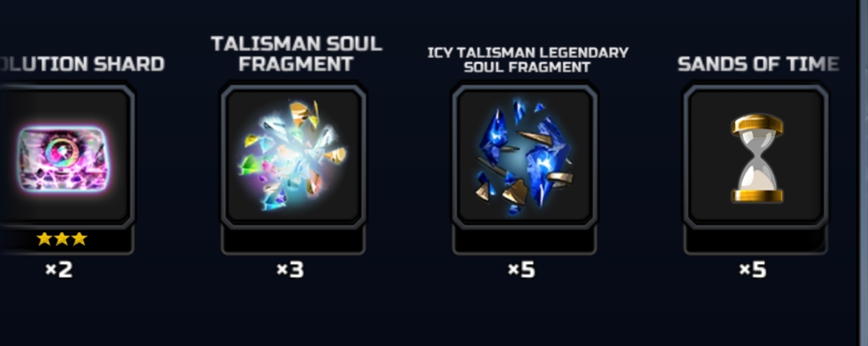Click the Icy Talisman Legendary Soul Fragment icon
The width and height of the screenshot is (868, 346).
point(524,156)
